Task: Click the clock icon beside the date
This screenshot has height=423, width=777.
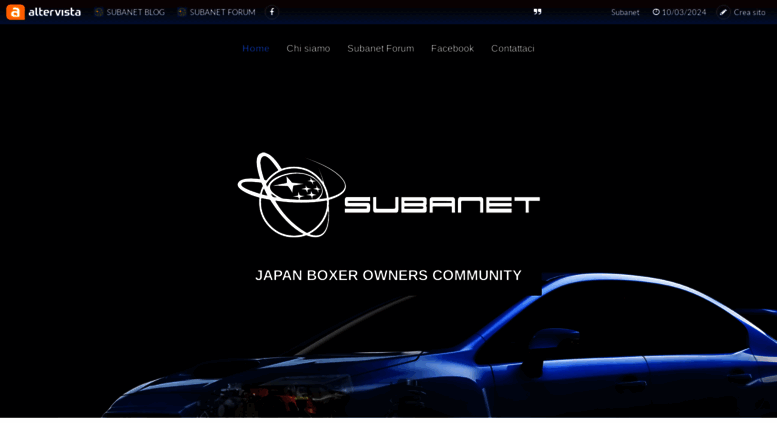Action: pyautogui.click(x=656, y=12)
